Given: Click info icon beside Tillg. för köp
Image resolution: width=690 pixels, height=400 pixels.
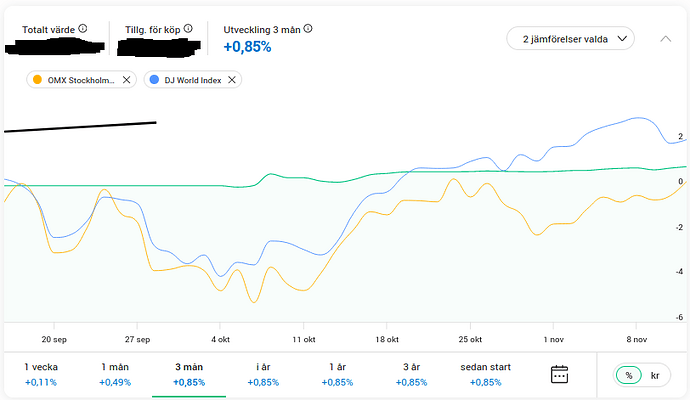Looking at the screenshot, I should coord(188,29).
